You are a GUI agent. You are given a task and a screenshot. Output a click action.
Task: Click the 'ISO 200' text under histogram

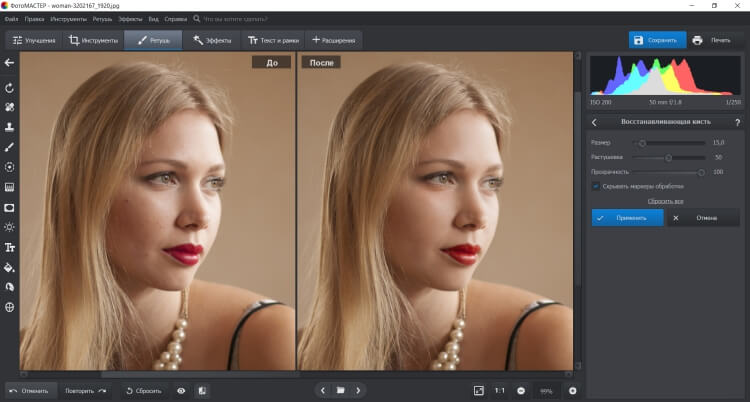[x=601, y=103]
